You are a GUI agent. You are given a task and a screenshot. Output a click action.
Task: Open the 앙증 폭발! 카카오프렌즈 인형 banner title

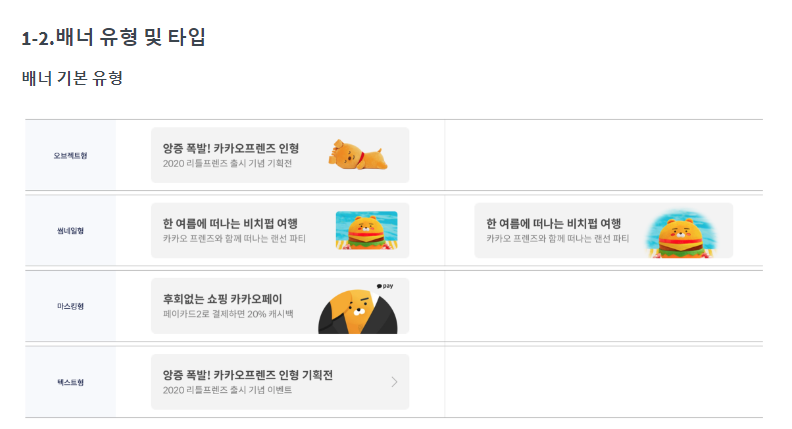pyautogui.click(x=231, y=148)
